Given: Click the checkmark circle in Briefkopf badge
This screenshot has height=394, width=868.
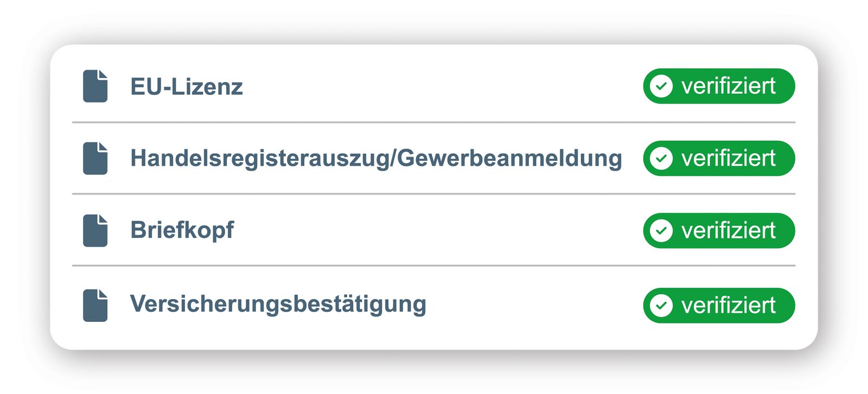Looking at the screenshot, I should pos(661,230).
